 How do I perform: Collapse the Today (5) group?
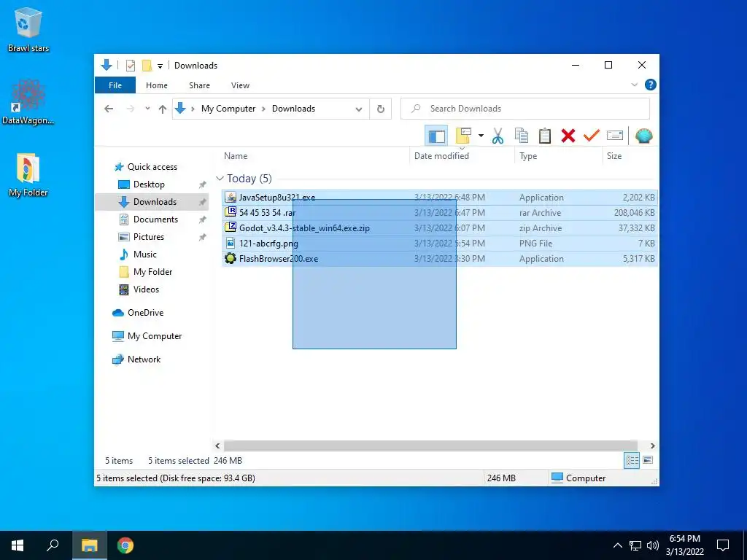[220, 179]
